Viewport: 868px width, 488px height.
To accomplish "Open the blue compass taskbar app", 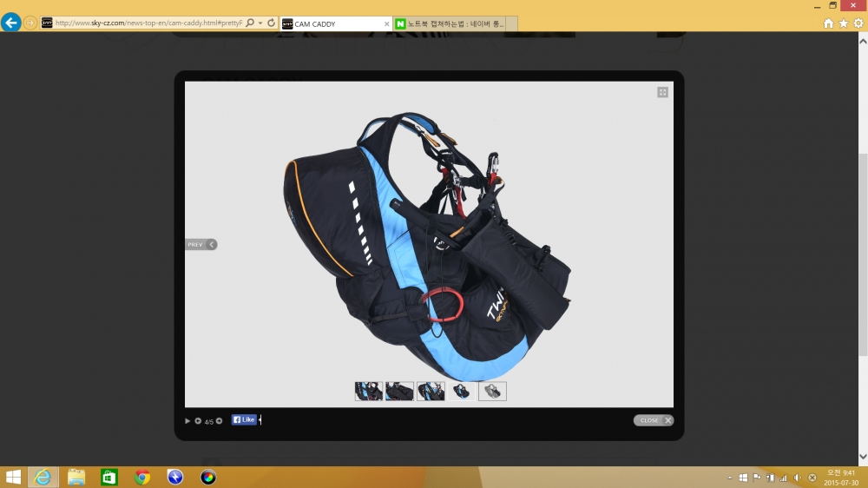I will click(175, 477).
